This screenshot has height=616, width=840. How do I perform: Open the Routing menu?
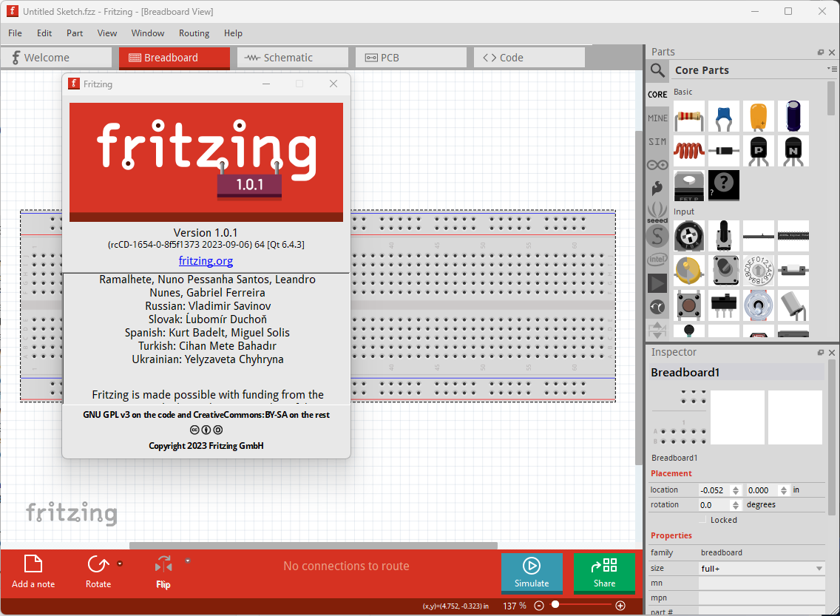pos(194,33)
